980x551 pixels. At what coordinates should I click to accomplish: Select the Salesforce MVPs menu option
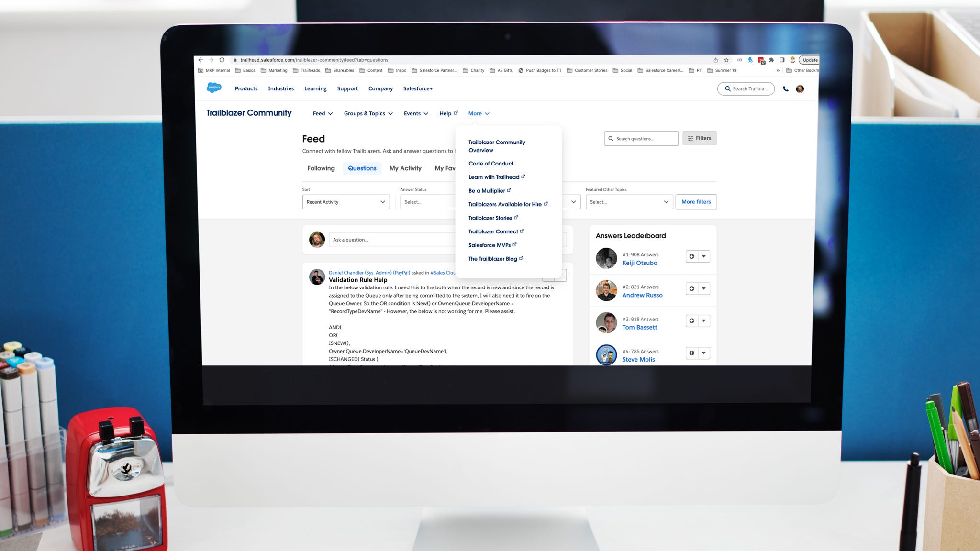click(x=490, y=245)
